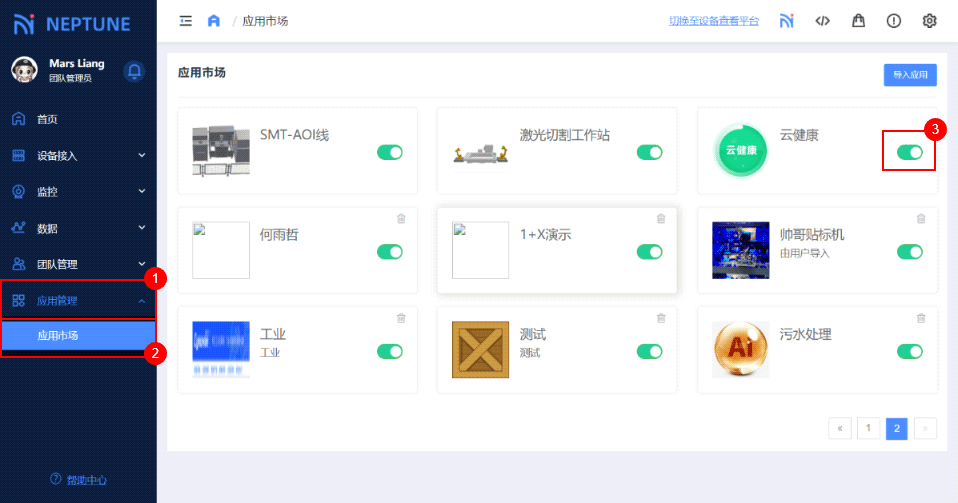
Task: Click trash icon on 污水处理 card
Action: point(921,318)
